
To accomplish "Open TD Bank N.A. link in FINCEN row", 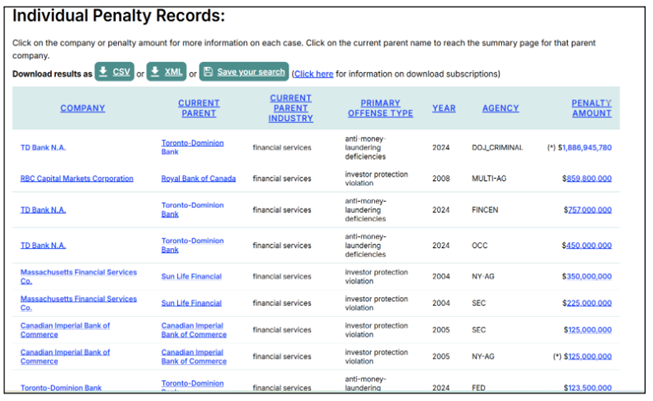I will tap(43, 210).
